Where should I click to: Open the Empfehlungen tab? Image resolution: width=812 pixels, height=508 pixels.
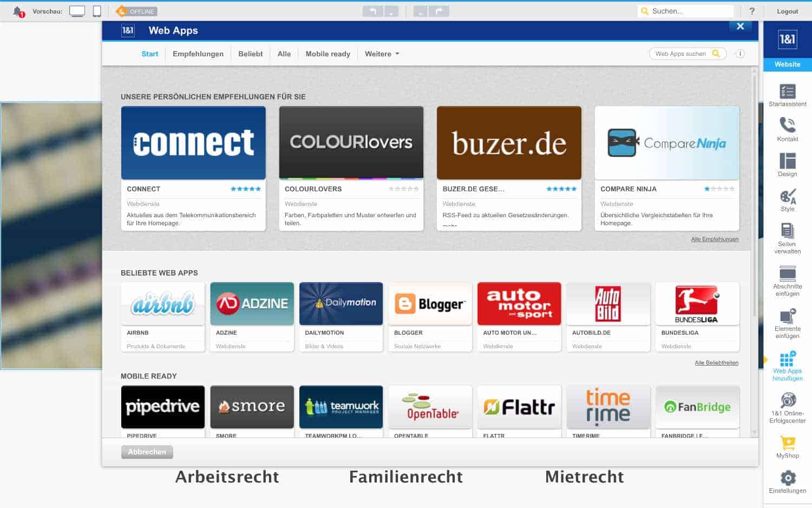[198, 54]
